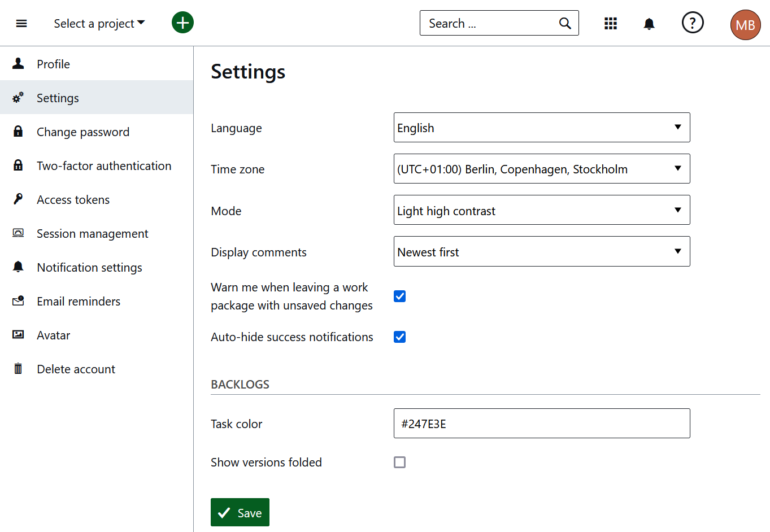Enable Show versions folded checkbox

[399, 463]
